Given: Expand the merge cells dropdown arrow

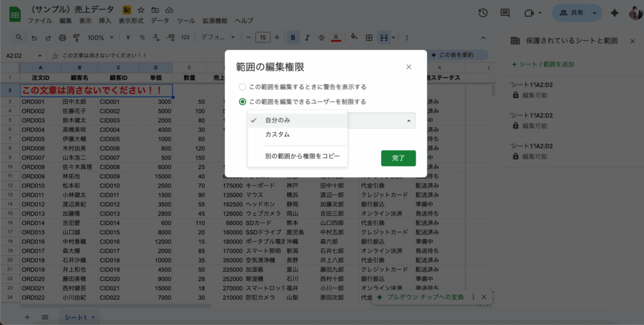Looking at the screenshot, I should [394, 37].
